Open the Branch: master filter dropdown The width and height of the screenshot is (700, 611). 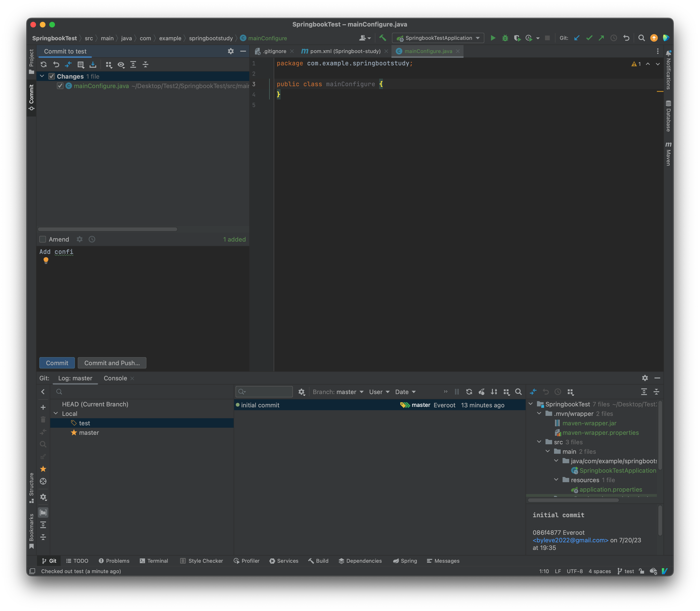pyautogui.click(x=338, y=392)
